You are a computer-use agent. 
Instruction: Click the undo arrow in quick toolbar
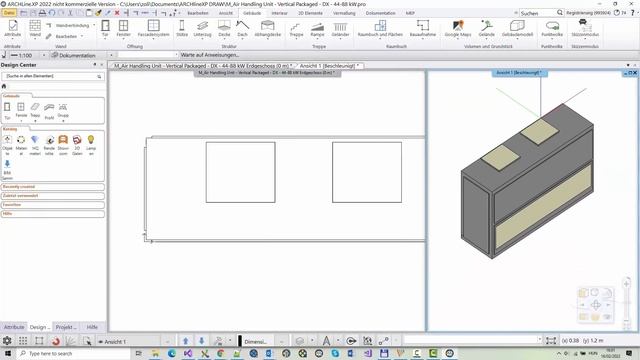coord(52,13)
